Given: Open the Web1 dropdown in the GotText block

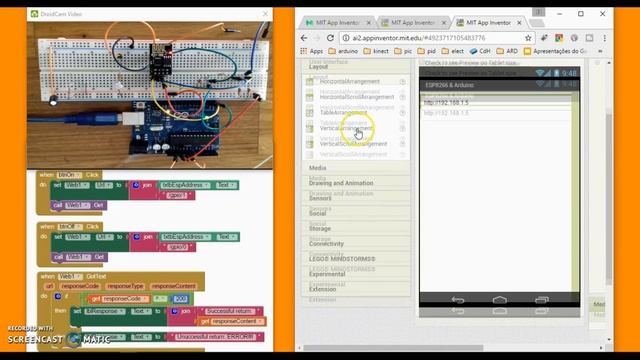Looking at the screenshot, I should (x=70, y=276).
